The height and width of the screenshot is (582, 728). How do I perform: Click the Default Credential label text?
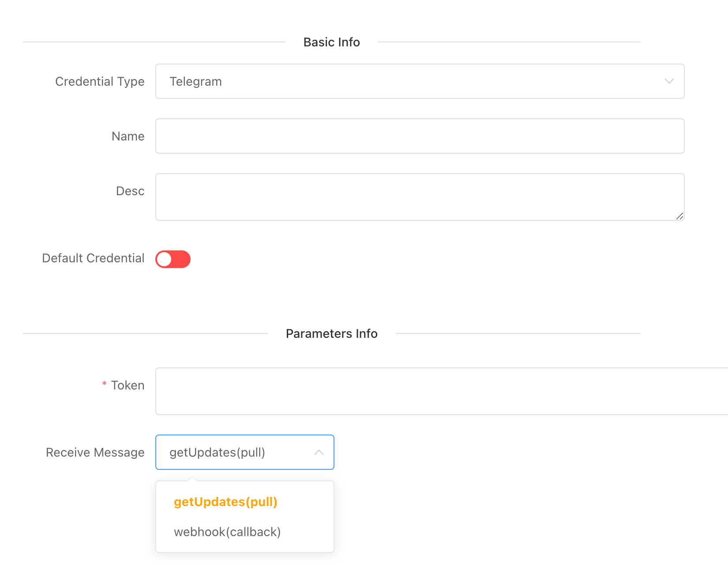[x=93, y=258]
